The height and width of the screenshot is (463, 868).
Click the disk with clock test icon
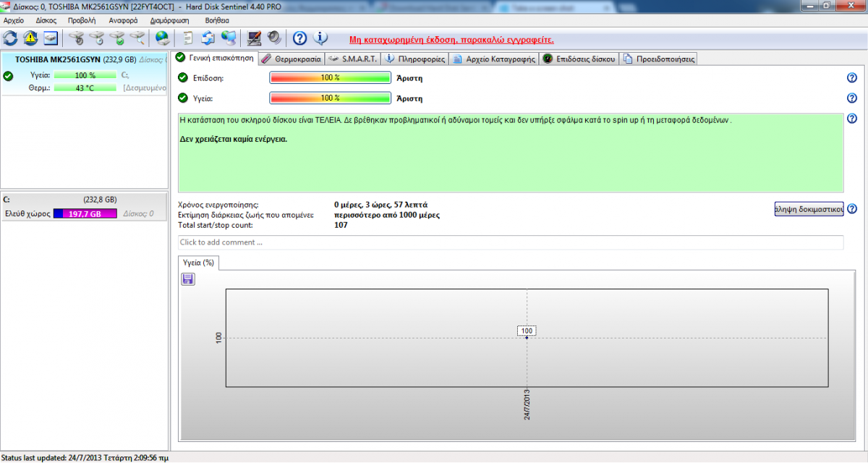96,38
